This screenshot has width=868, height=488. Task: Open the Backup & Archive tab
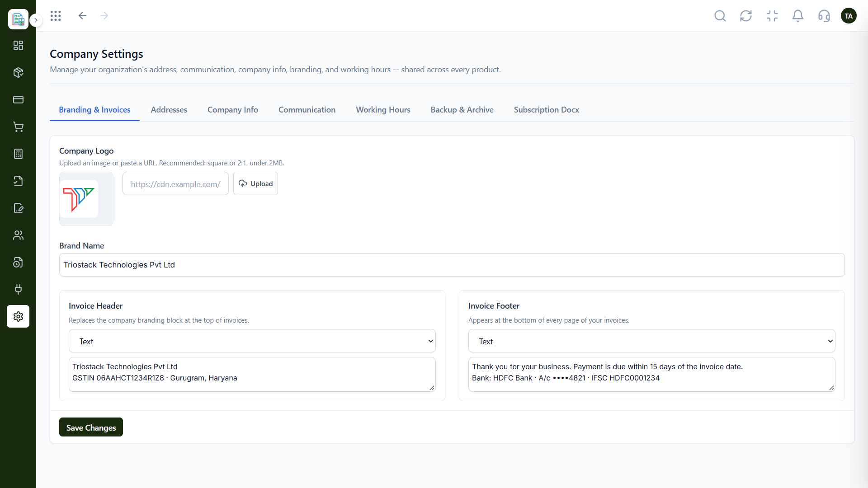(462, 110)
